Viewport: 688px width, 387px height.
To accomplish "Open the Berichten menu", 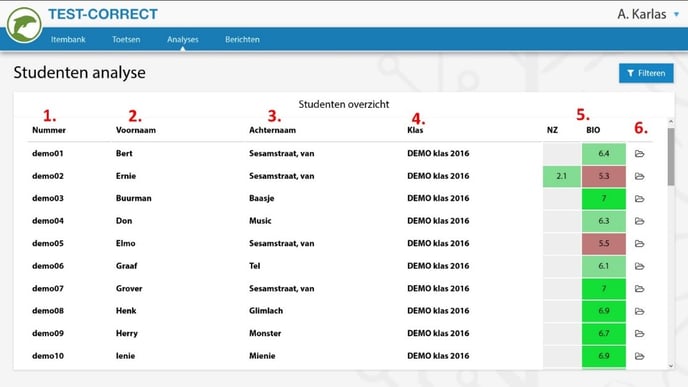I will (242, 39).
